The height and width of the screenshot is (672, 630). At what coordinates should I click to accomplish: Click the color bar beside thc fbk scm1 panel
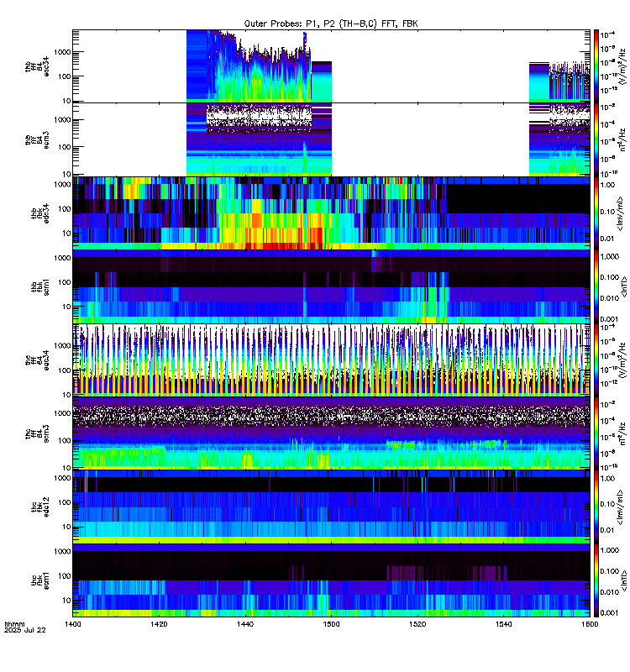pos(596,580)
